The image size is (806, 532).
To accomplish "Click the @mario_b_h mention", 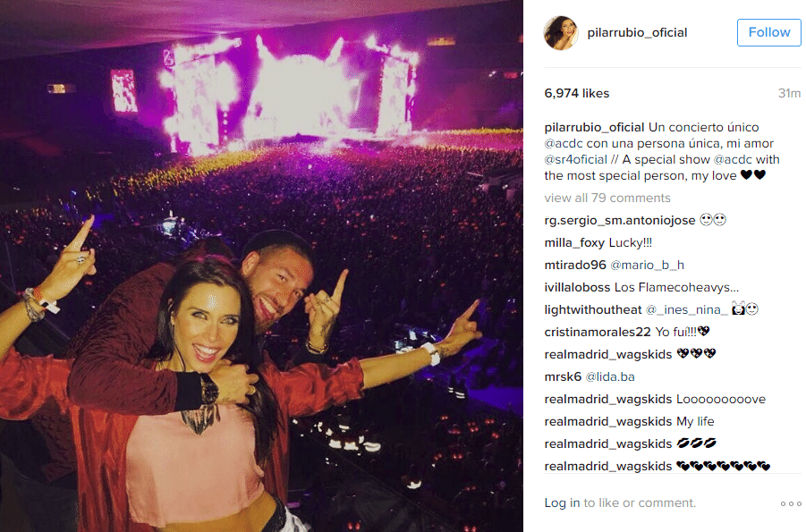I will coord(647,265).
